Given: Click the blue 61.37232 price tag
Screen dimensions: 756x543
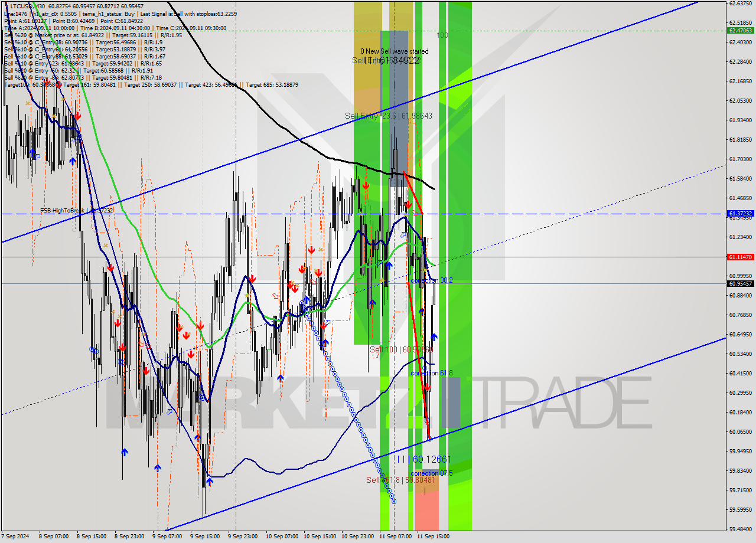Looking at the screenshot, I should (740, 213).
